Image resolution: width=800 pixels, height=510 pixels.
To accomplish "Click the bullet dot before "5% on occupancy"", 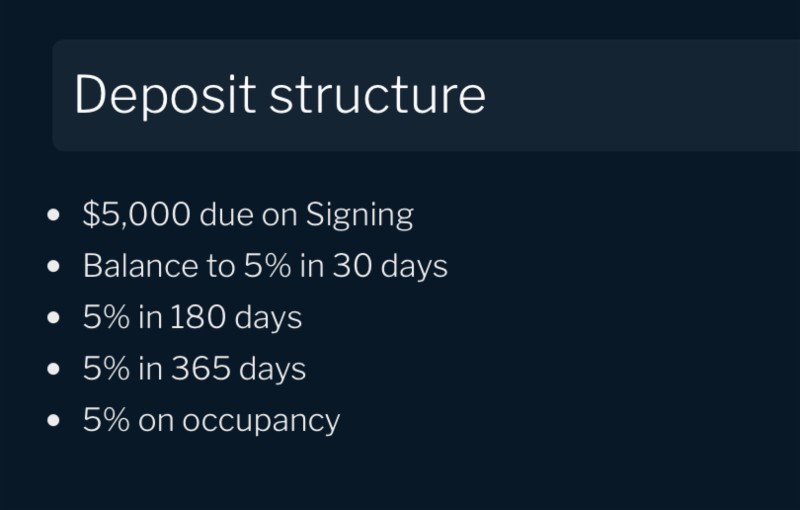I will pyautogui.click(x=54, y=421).
